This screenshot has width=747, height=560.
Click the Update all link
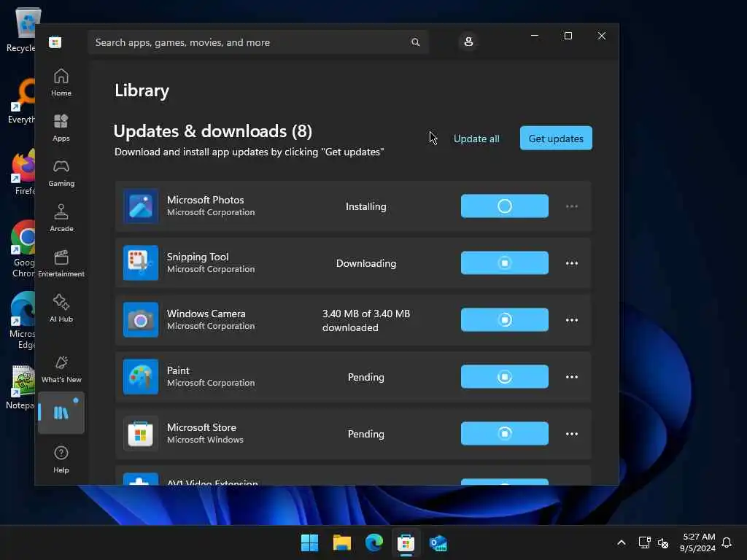476,139
